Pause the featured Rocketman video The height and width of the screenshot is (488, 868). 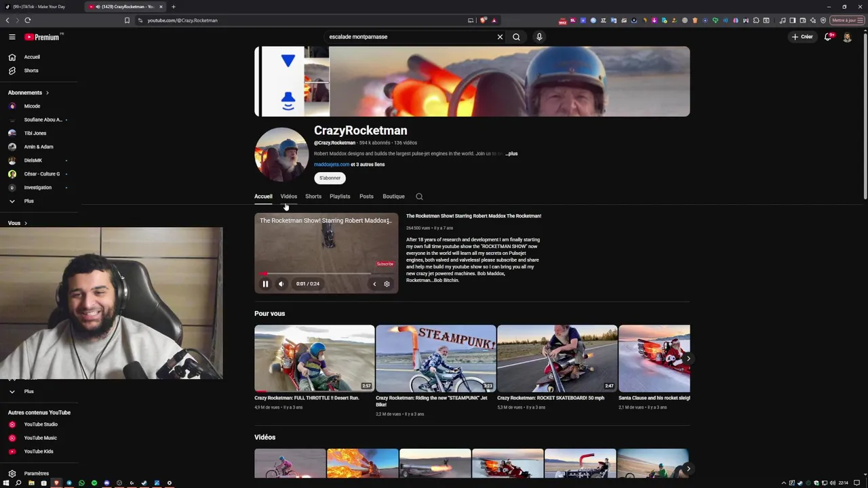point(265,284)
